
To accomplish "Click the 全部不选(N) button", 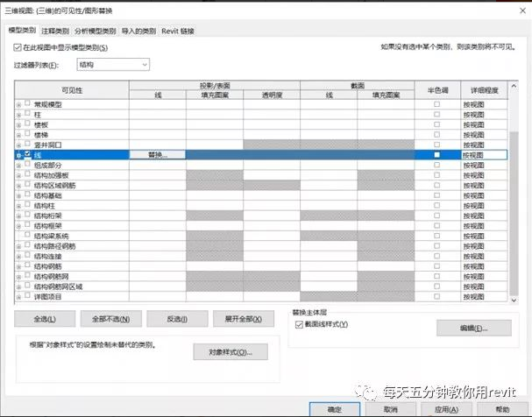I will tap(111, 319).
